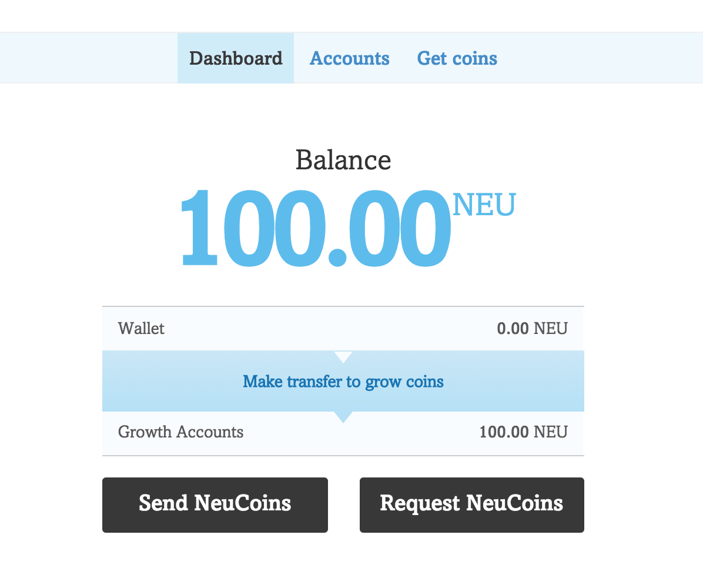Click the 0.00 amount in Wallet row
Screen dimensions: 703x588
(x=513, y=328)
